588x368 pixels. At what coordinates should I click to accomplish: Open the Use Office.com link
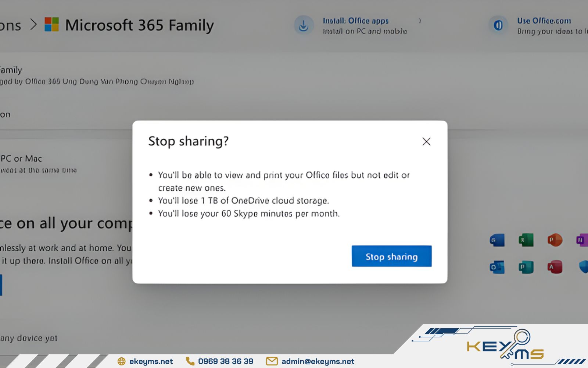(x=544, y=21)
